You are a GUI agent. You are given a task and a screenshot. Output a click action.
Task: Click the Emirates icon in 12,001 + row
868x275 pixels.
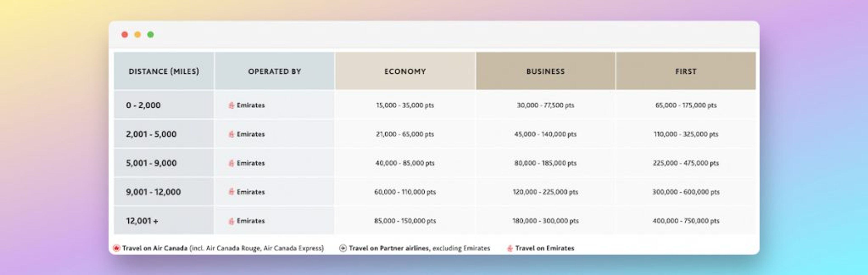click(231, 221)
